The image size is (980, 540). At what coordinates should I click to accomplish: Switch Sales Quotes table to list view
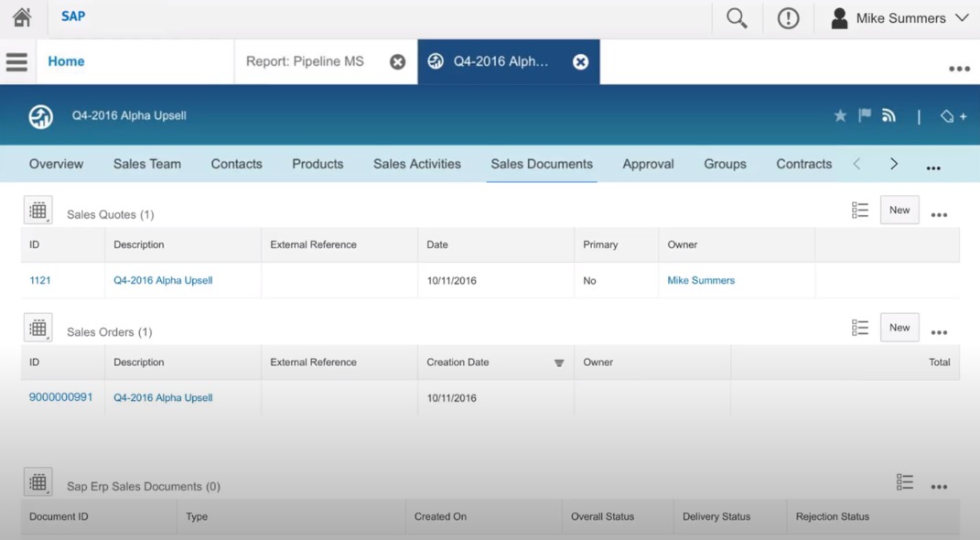tap(860, 210)
